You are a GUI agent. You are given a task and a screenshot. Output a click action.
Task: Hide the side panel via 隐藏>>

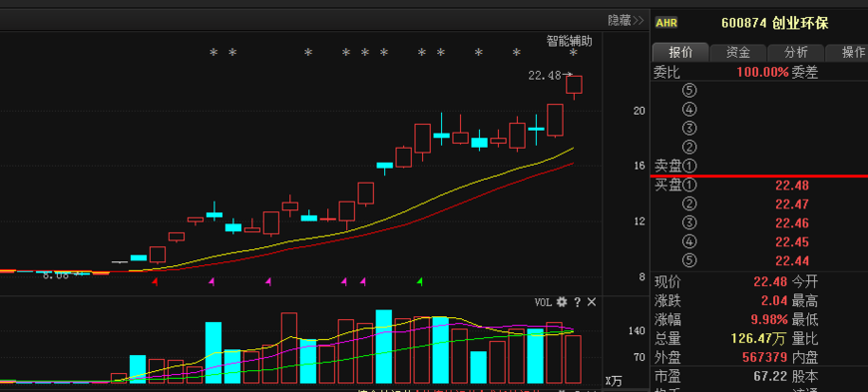(x=626, y=21)
